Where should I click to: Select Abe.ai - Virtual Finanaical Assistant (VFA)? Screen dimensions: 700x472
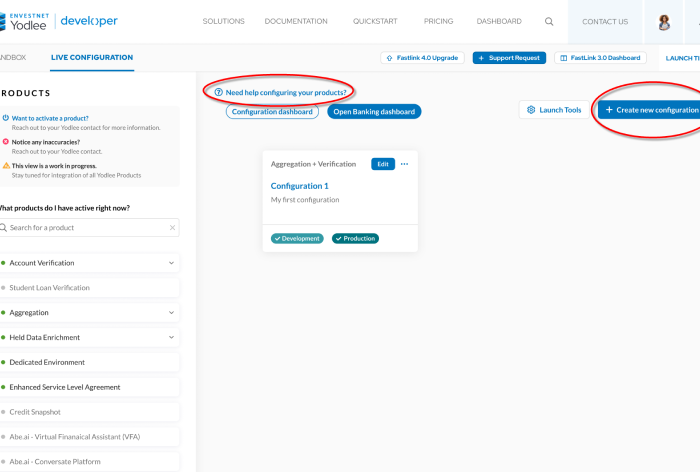pyautogui.click(x=89, y=437)
